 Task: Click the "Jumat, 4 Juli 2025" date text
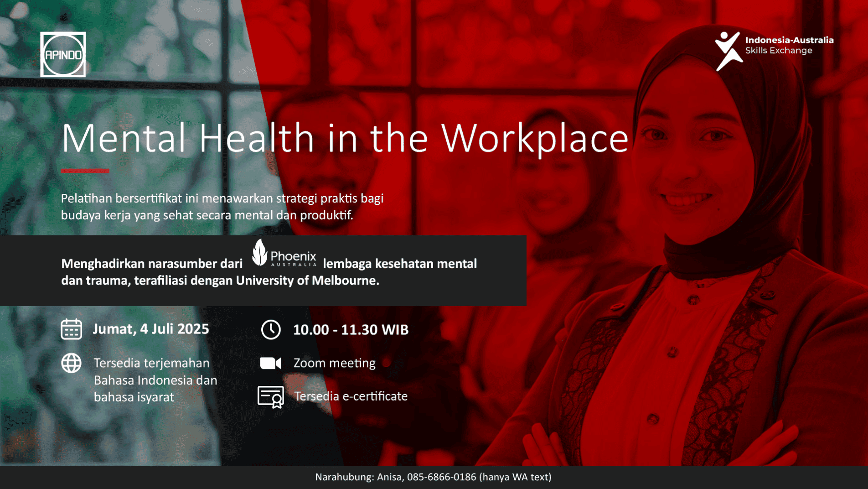(x=151, y=329)
